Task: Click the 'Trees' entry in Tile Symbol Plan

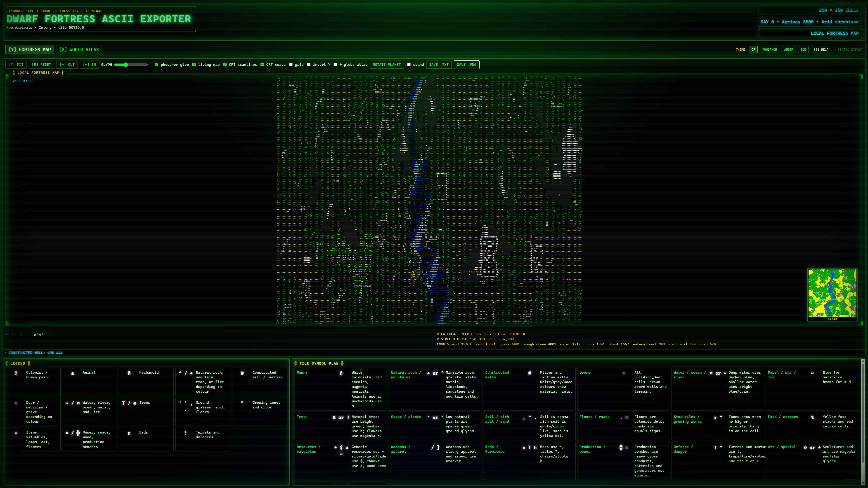Action: pyautogui.click(x=302, y=417)
